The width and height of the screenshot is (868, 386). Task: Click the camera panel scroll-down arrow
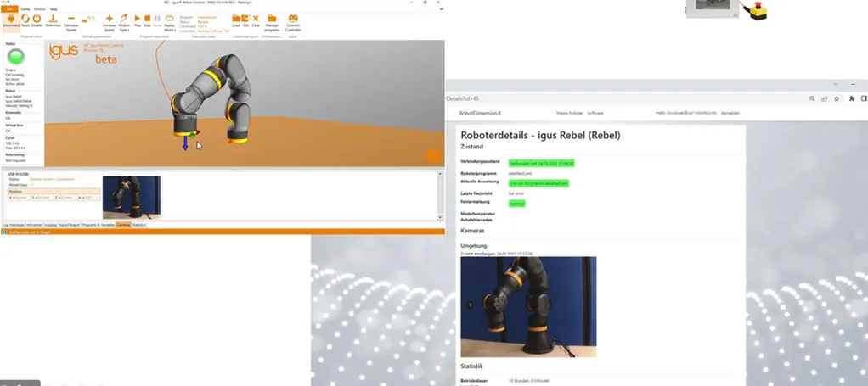point(440,217)
